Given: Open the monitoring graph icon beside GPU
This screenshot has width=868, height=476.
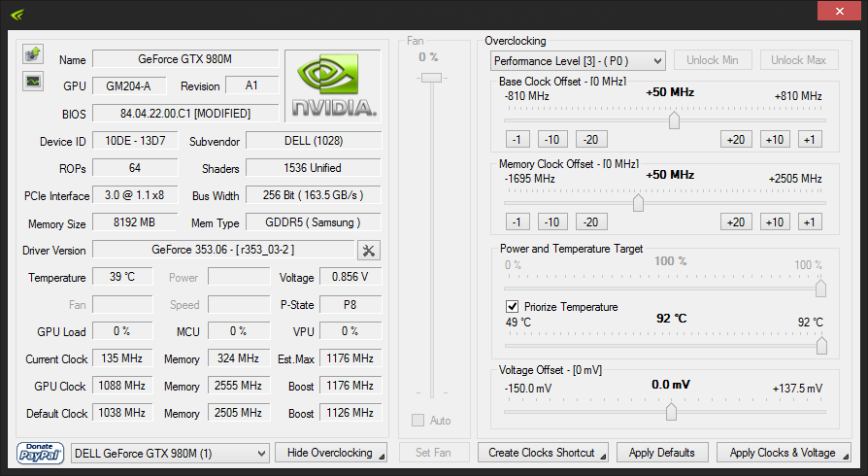Looking at the screenshot, I should [x=33, y=82].
